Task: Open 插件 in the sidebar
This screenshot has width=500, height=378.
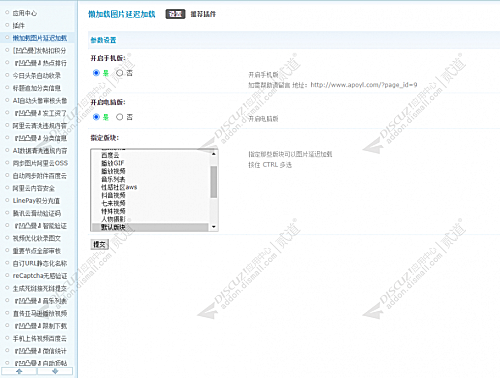Action: tap(19, 26)
